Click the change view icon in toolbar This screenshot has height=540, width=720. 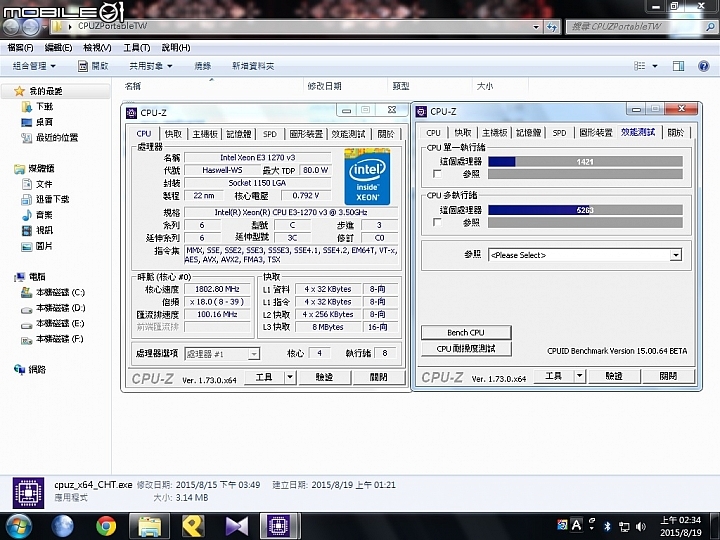[x=639, y=66]
